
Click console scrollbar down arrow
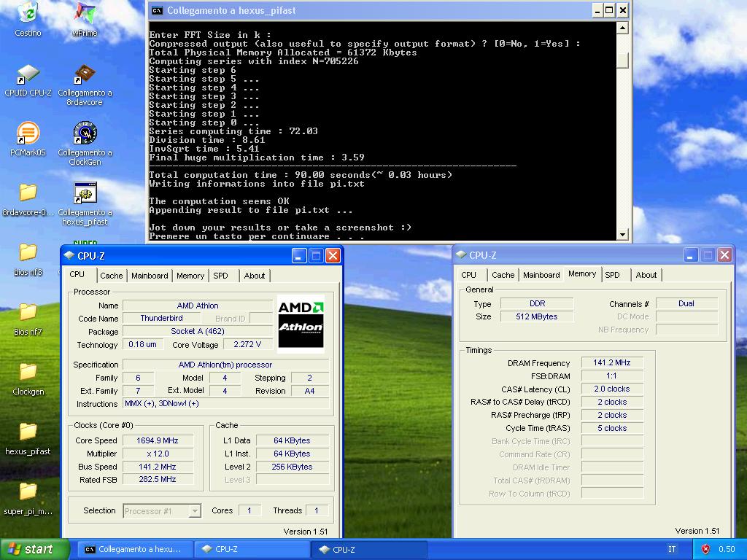tap(622, 234)
